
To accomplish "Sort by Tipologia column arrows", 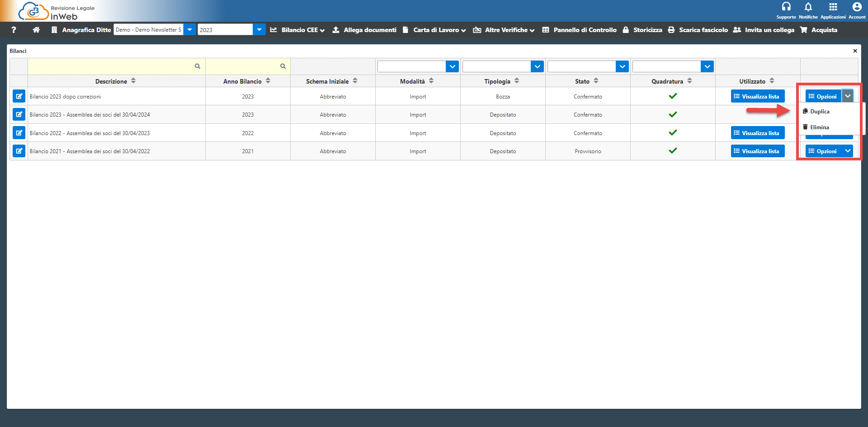I will click(x=517, y=81).
